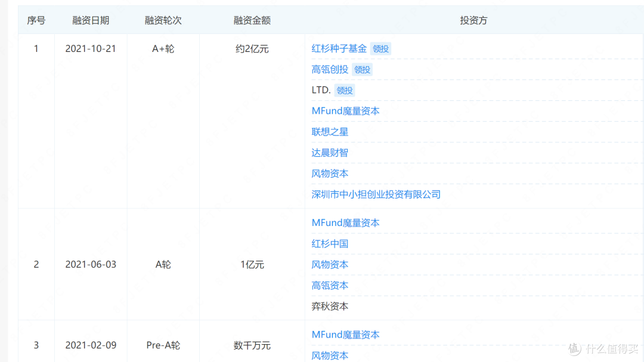This screenshot has height=362, width=644.
Task: Select the A轮 round cell
Action: coord(163,264)
